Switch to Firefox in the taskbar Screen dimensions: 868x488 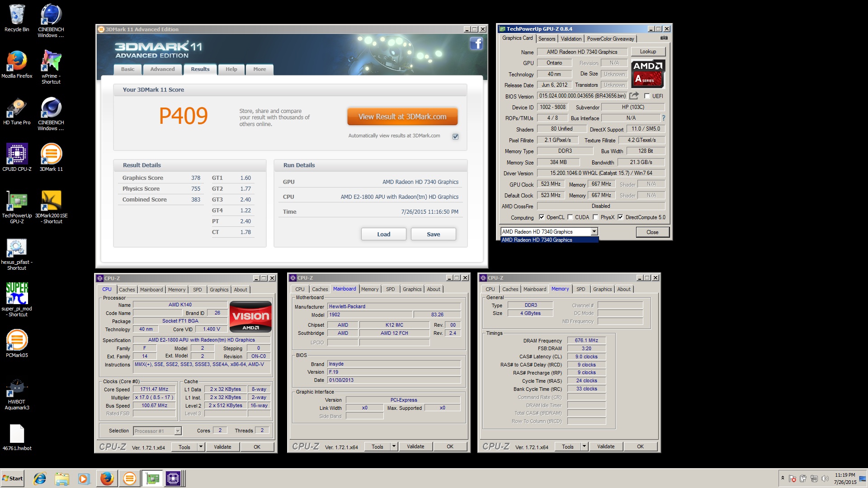point(107,479)
